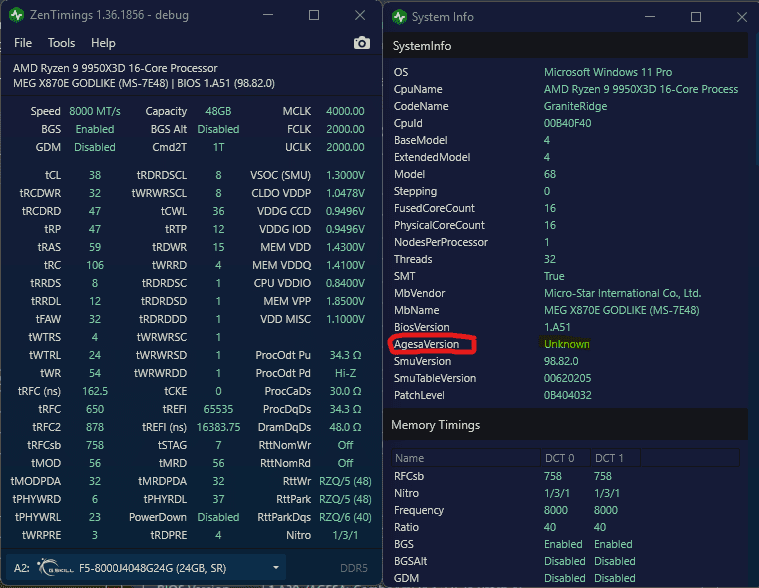
Task: Collapse the Memory Timings section header
Action: coord(566,425)
